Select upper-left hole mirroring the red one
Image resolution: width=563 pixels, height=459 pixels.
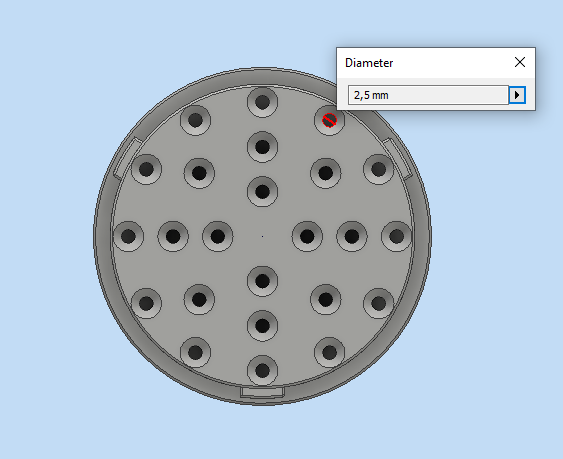point(195,120)
